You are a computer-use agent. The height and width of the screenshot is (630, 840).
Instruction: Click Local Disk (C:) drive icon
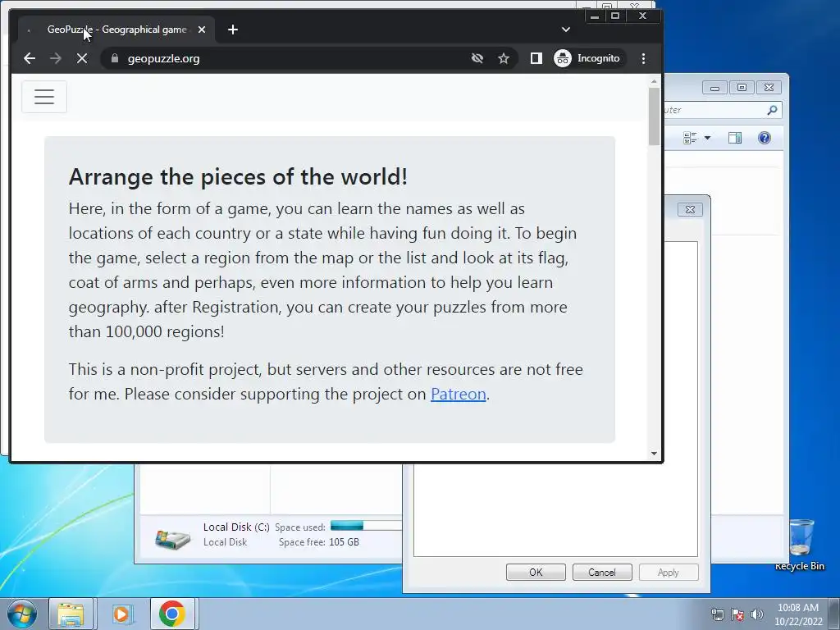click(x=172, y=538)
